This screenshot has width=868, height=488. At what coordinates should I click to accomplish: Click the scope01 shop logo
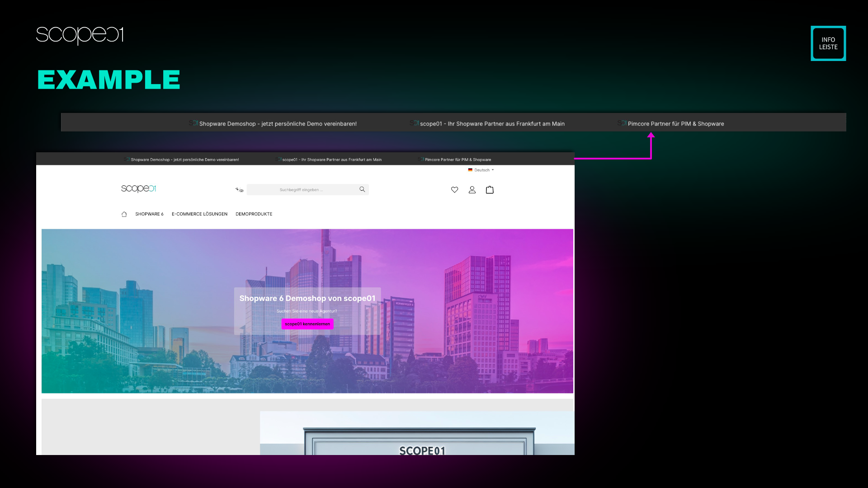pyautogui.click(x=138, y=188)
